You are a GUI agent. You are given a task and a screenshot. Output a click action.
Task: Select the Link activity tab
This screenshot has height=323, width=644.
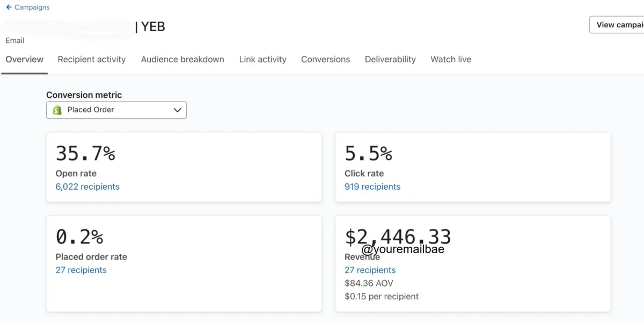263,60
